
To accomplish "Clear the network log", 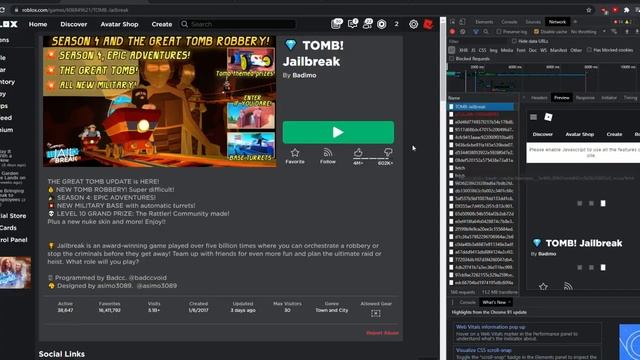I will 462,31.
